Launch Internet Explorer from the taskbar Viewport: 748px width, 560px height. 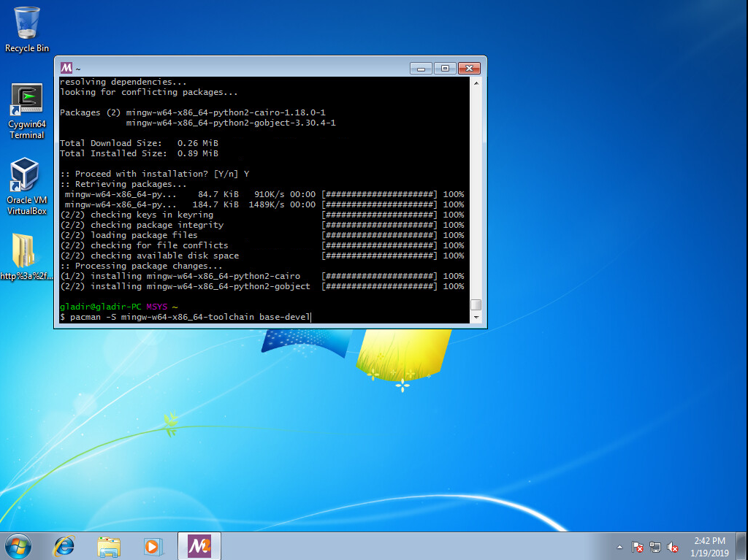pos(64,545)
